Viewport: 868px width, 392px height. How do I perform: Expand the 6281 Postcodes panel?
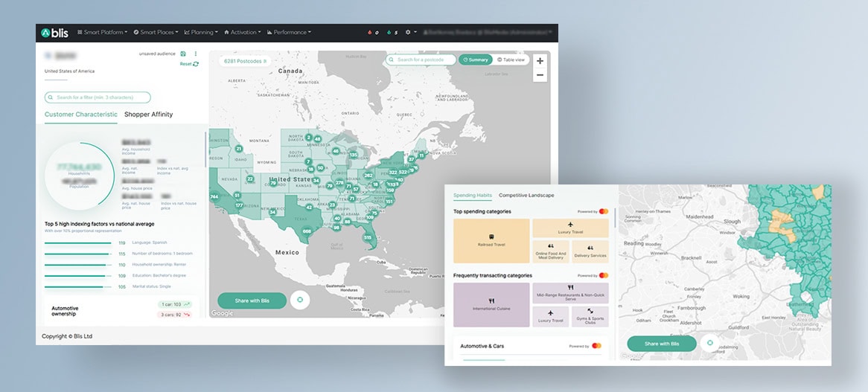244,61
